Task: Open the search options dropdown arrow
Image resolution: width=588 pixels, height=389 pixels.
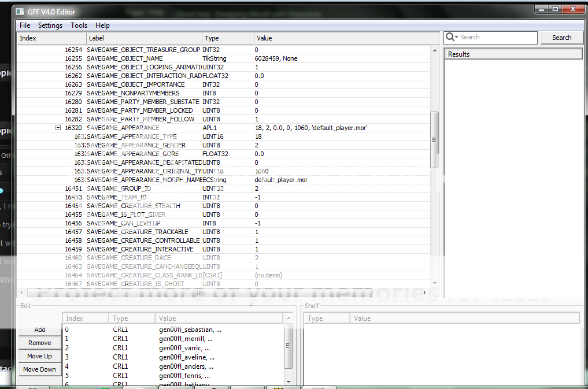Action: click(x=457, y=38)
